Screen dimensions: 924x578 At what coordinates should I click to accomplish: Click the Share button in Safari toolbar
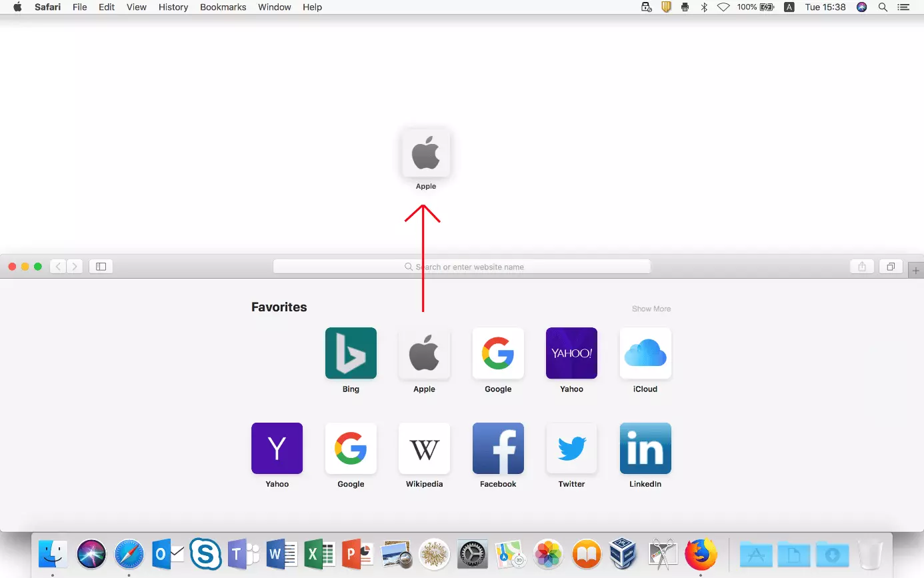point(862,267)
